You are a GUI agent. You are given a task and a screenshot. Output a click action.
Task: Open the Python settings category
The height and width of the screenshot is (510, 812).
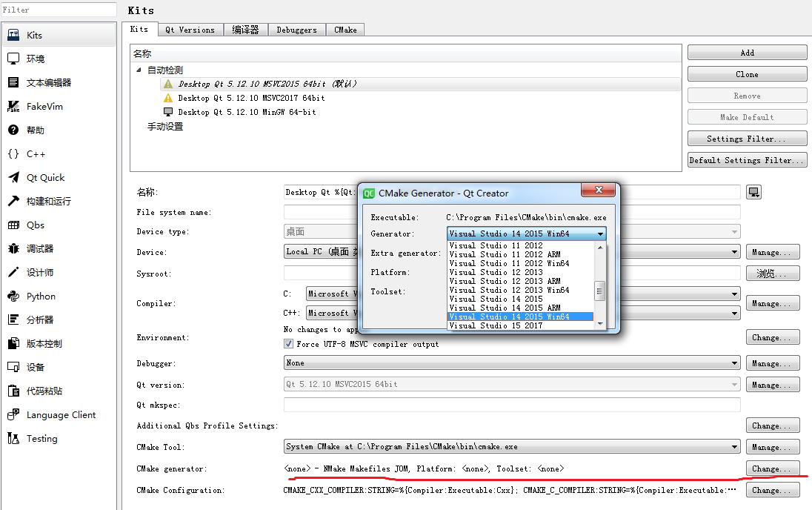[59, 297]
